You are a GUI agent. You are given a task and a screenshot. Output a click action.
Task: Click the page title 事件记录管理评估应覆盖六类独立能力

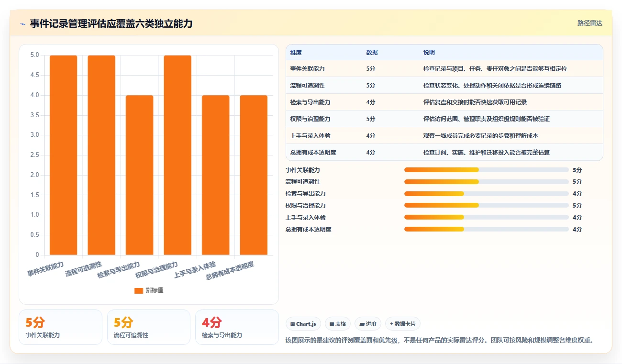click(111, 23)
